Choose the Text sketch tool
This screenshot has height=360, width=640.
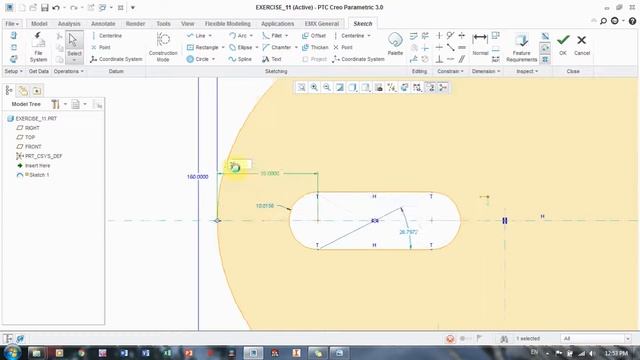pyautogui.click(x=272, y=59)
